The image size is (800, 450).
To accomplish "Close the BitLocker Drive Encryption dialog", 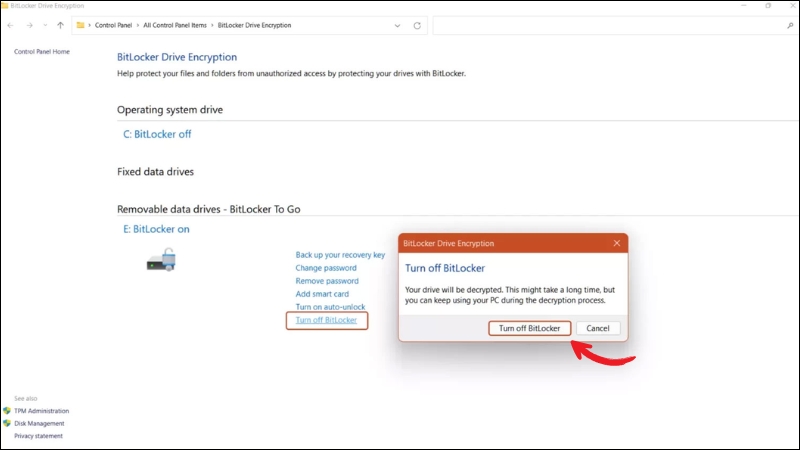I will tap(617, 243).
